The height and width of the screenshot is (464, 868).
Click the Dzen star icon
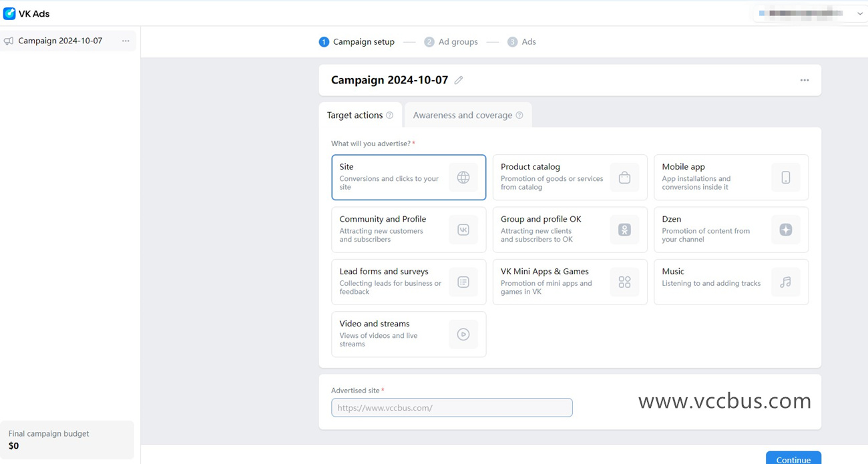(785, 230)
